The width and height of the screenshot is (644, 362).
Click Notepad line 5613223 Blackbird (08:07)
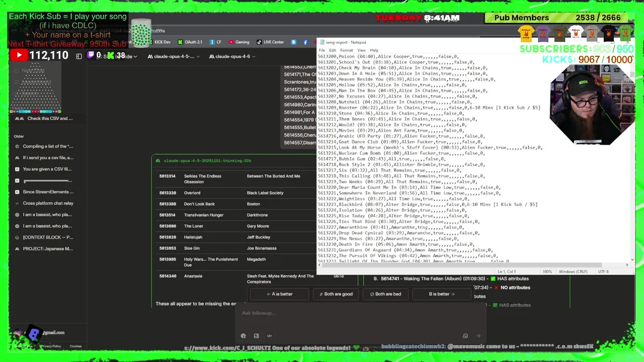click(428, 205)
